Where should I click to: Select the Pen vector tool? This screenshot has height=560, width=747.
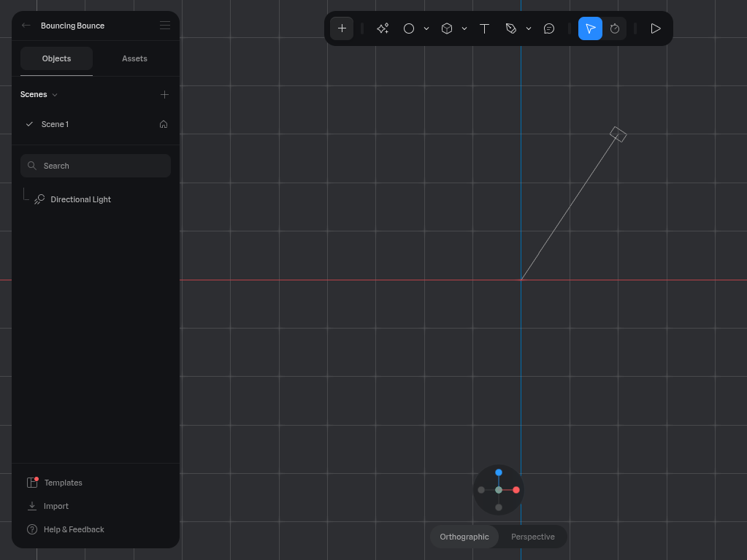[510, 28]
